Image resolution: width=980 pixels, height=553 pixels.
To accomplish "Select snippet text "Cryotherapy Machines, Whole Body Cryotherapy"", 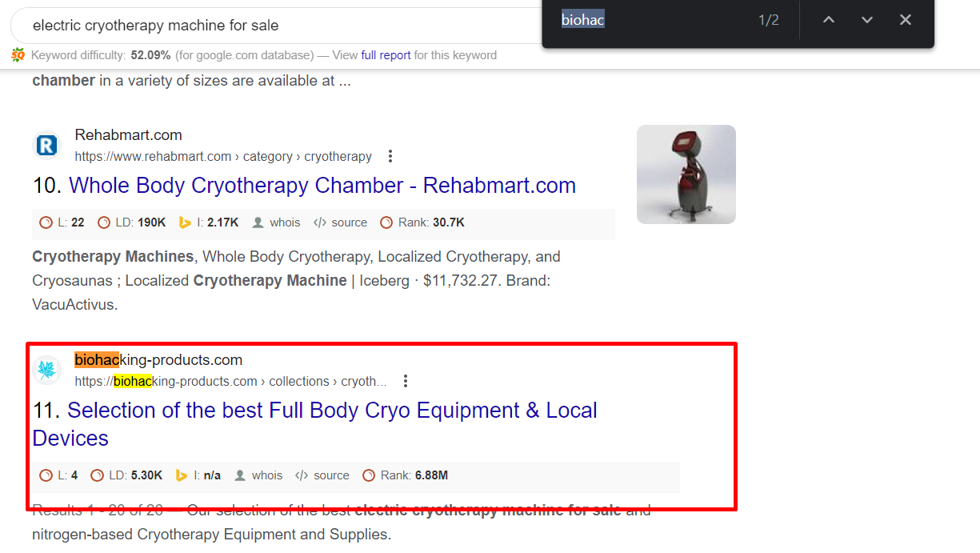I will click(x=199, y=257).
